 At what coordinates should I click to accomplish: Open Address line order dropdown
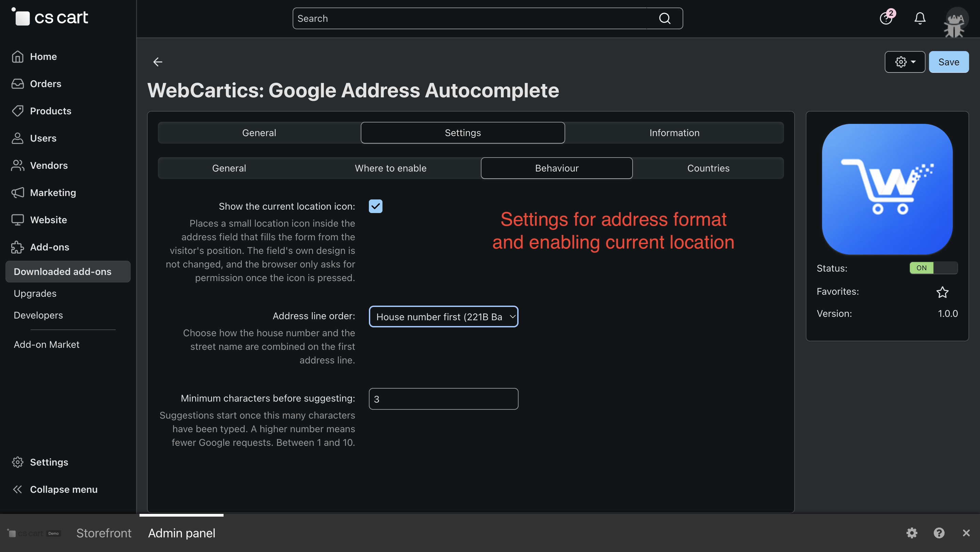pyautogui.click(x=444, y=316)
